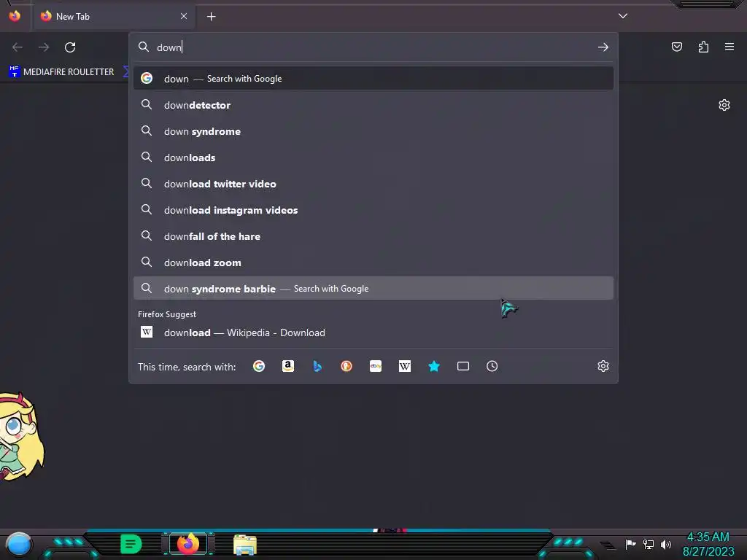Close the New Tab tab
This screenshot has width=747, height=560.
coord(184,16)
